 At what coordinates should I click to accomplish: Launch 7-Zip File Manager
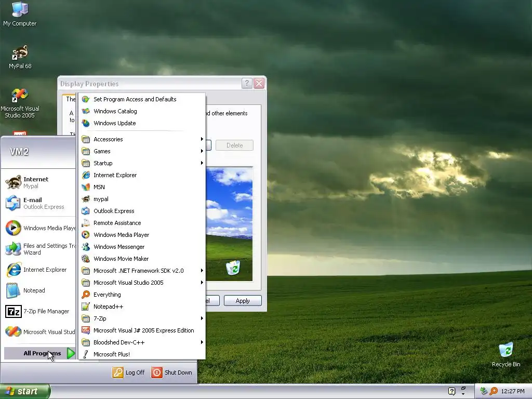[x=39, y=311]
